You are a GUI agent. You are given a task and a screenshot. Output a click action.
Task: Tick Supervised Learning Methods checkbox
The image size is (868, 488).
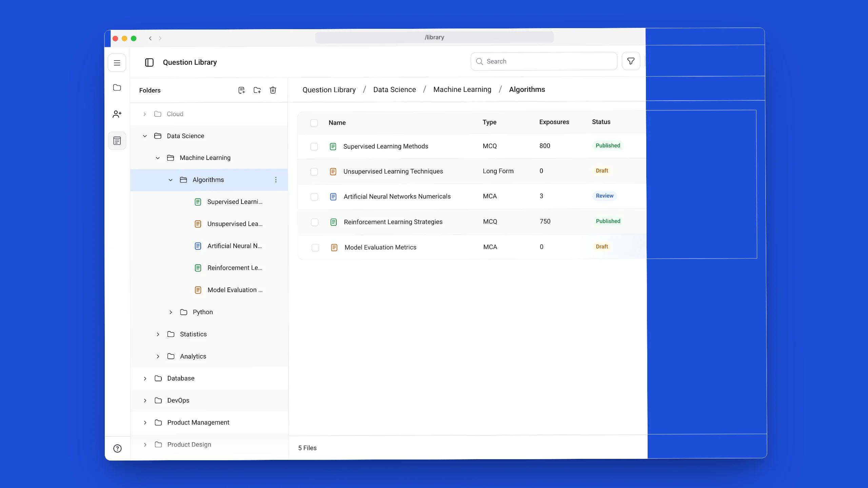[314, 146]
